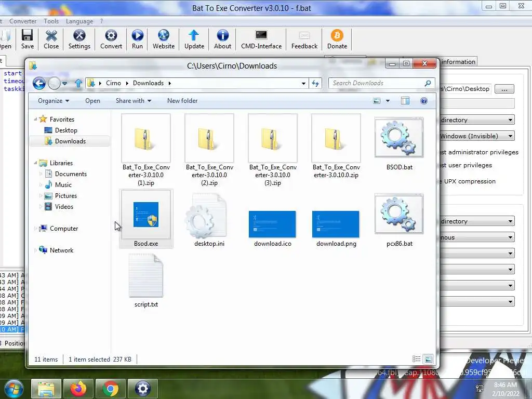Select download.ico file
The width and height of the screenshot is (532, 399).
(272, 228)
